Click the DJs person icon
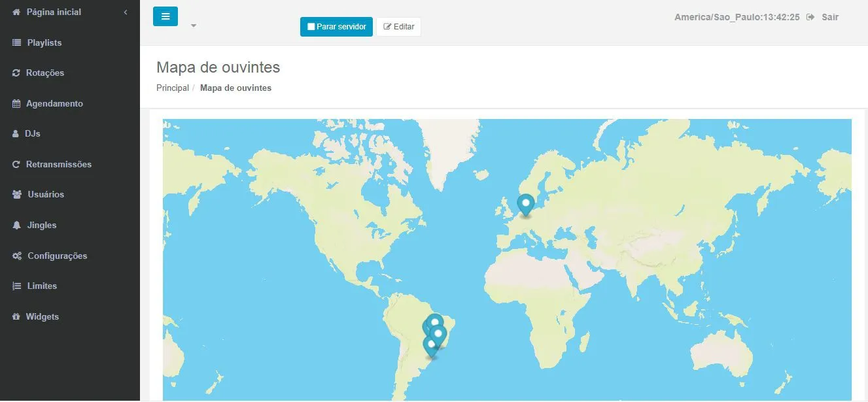Image resolution: width=868 pixels, height=402 pixels. (x=16, y=134)
